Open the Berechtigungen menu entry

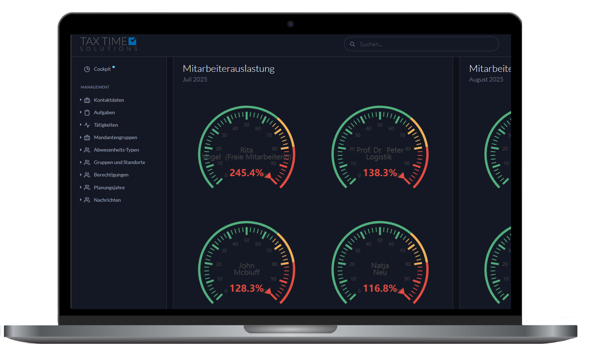tap(111, 175)
